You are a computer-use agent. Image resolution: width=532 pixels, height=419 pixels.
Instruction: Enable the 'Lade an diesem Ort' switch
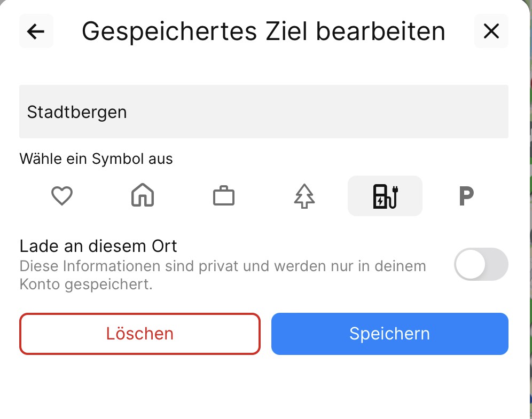[481, 264]
